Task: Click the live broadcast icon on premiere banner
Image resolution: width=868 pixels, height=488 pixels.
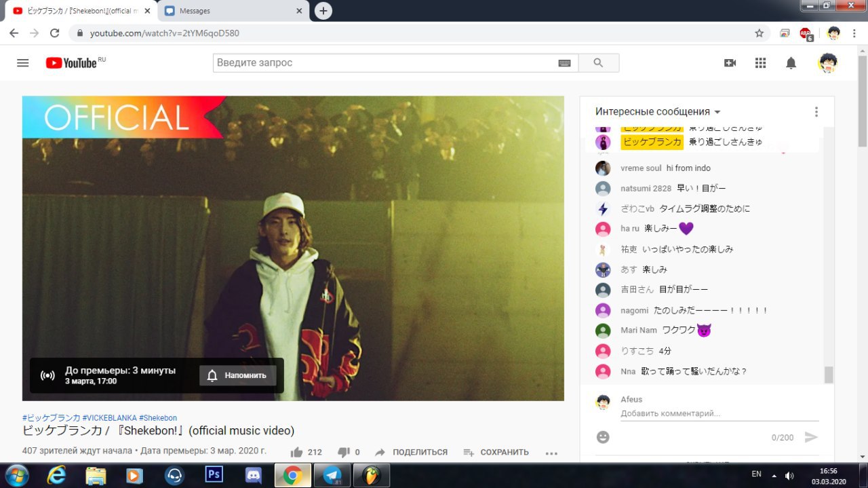Action: tap(47, 375)
